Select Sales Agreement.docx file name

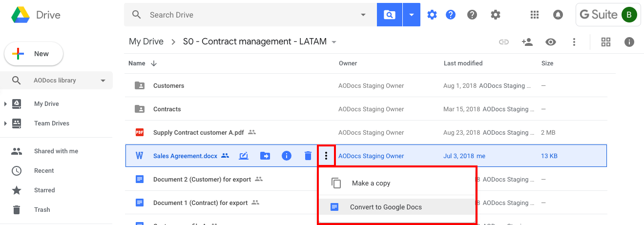coord(185,156)
